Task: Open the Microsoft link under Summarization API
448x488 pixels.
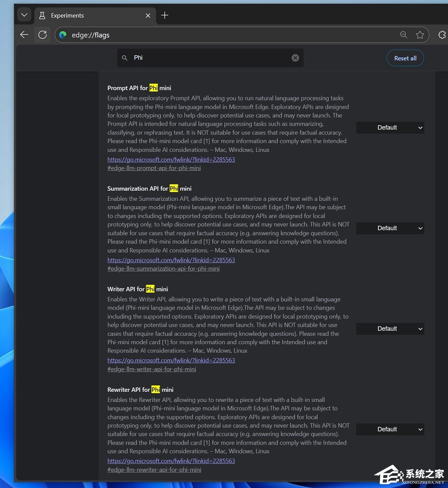Action: click(171, 260)
